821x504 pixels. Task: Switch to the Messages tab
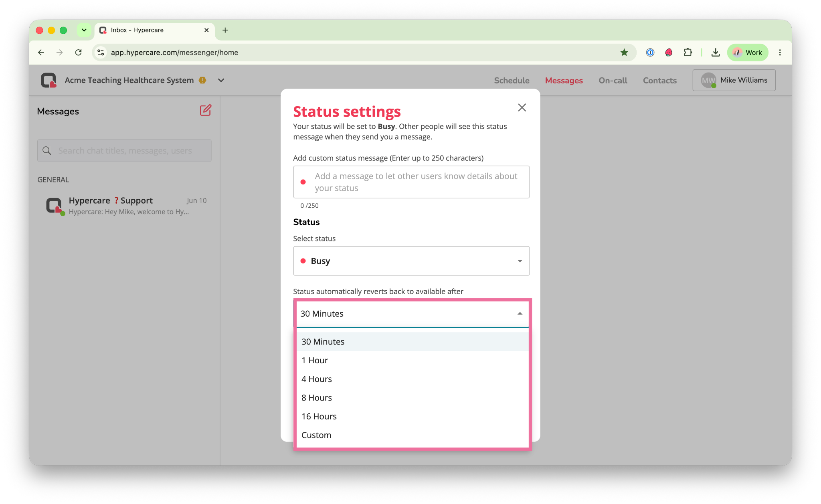click(x=564, y=80)
